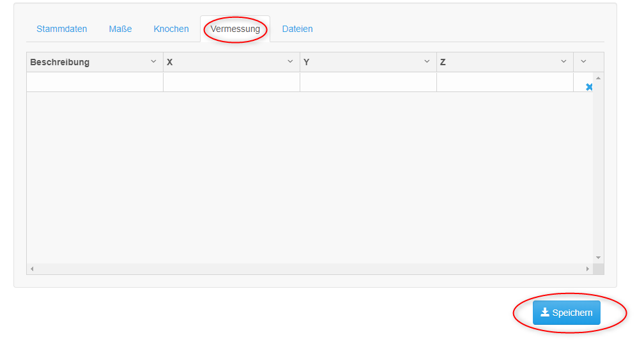
Task: Delete the row with the blue X icon
Action: [589, 87]
